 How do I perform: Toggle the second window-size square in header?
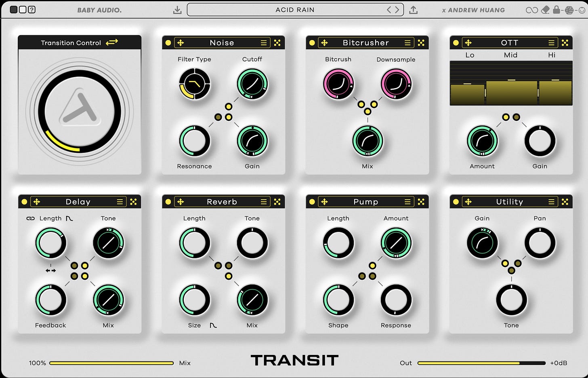coord(23,10)
